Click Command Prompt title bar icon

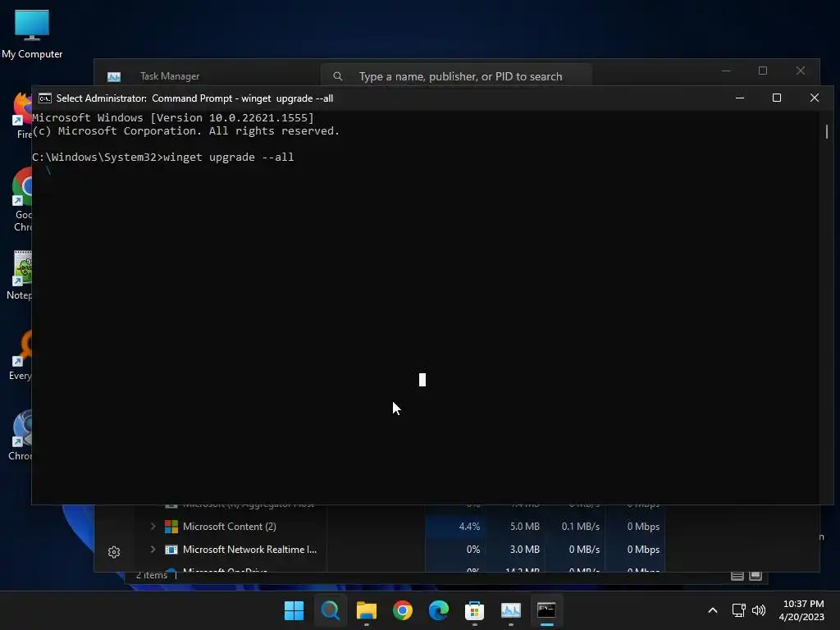tap(45, 98)
